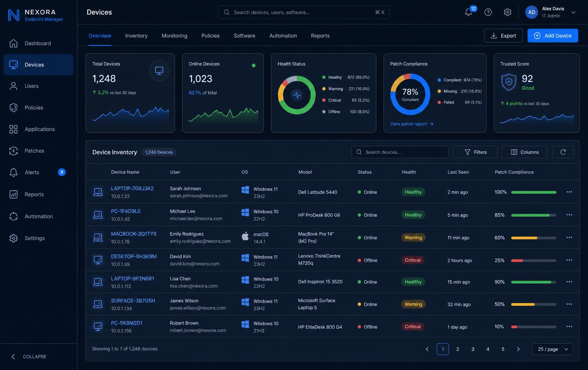Go to next page of results

coord(518,349)
